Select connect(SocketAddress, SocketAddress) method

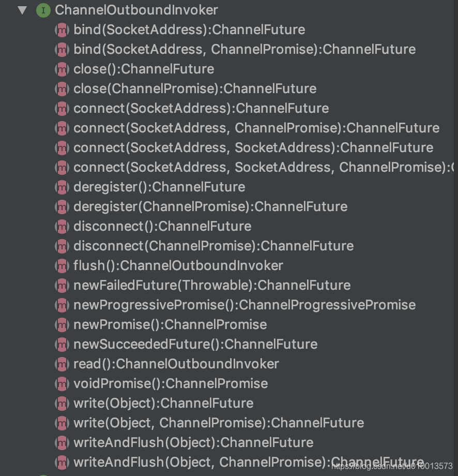coord(253,147)
